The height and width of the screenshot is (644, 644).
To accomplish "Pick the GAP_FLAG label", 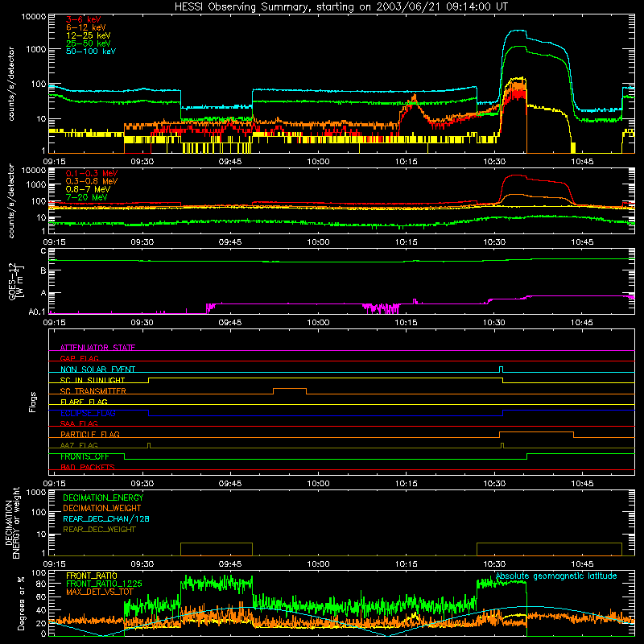I will point(79,358).
